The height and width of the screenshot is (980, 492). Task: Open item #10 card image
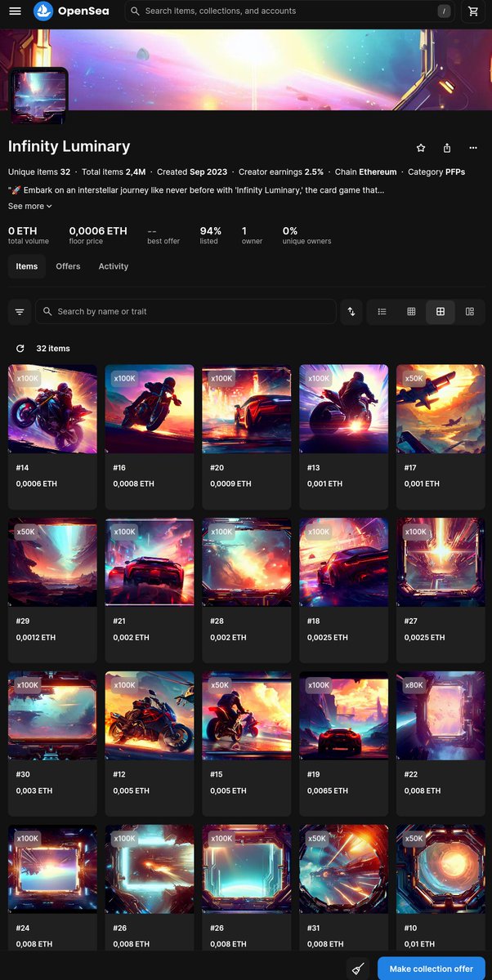click(441, 870)
